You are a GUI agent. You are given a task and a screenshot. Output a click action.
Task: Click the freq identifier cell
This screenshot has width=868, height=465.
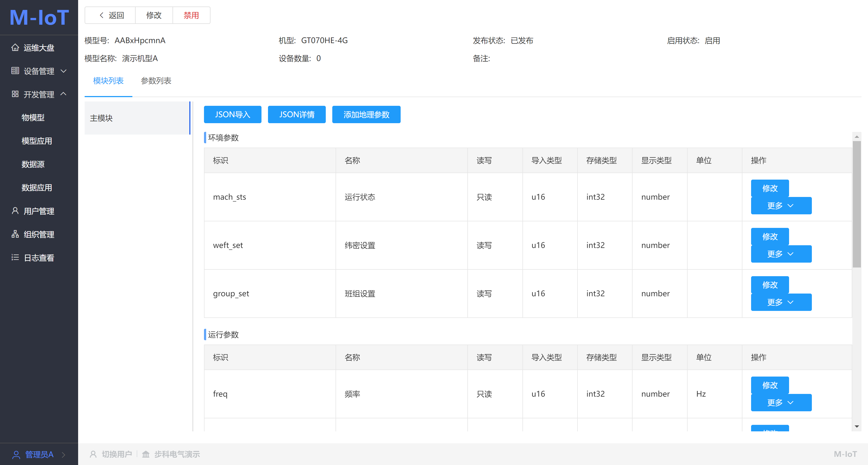point(270,394)
